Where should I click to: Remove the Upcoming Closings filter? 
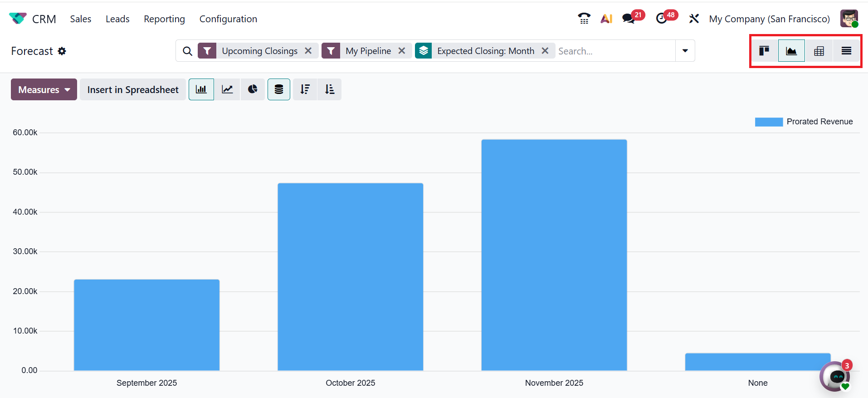point(308,51)
